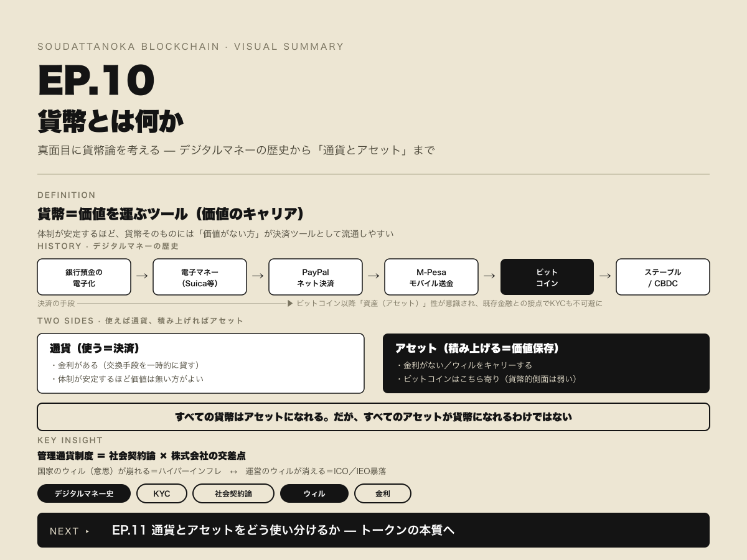Click the subtitle starting 真面目に貨幣論を考える
The image size is (747, 560).
coord(236,150)
